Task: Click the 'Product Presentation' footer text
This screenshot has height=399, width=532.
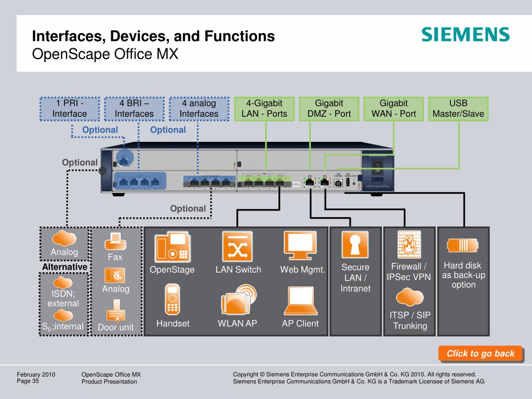Action: click(x=109, y=382)
